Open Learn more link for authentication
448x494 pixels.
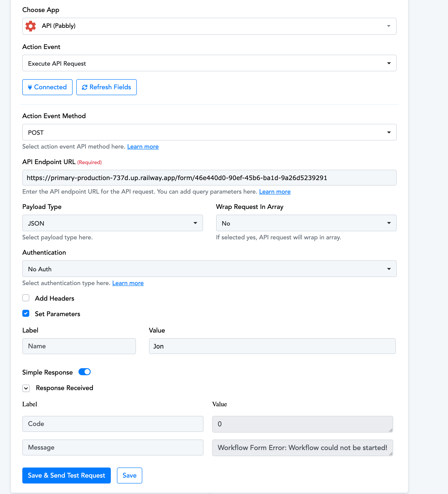tap(128, 283)
